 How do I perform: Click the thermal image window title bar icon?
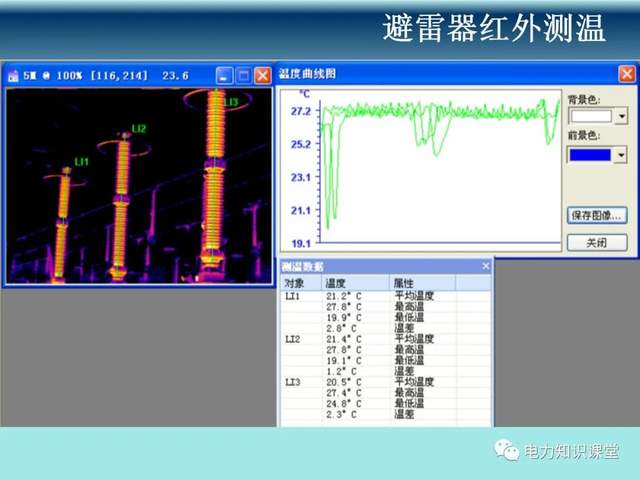pos(13,76)
